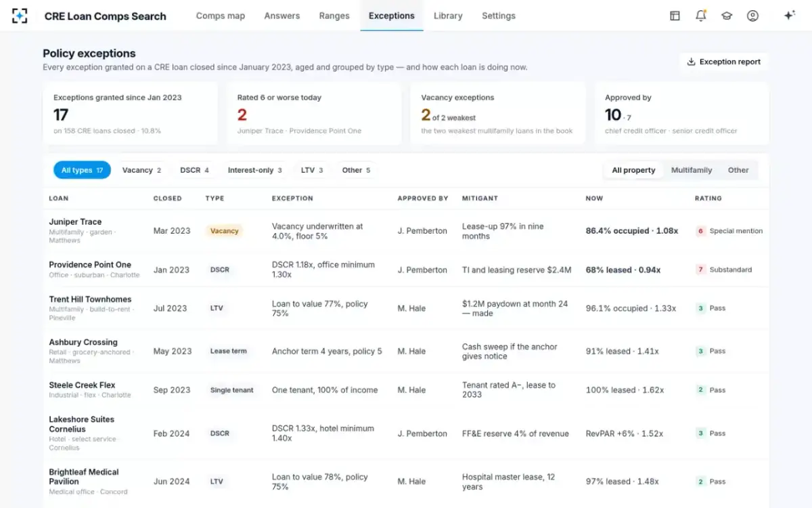The image size is (812, 508).
Task: Open the Settings tab
Action: [499, 16]
